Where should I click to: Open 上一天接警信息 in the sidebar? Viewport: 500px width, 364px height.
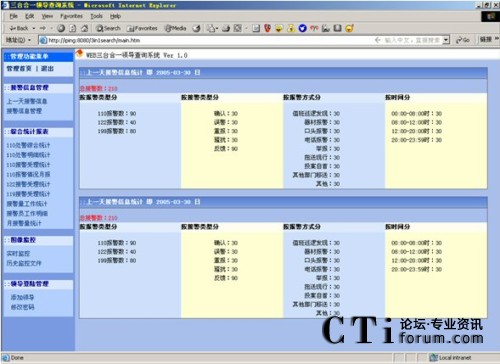click(x=27, y=101)
